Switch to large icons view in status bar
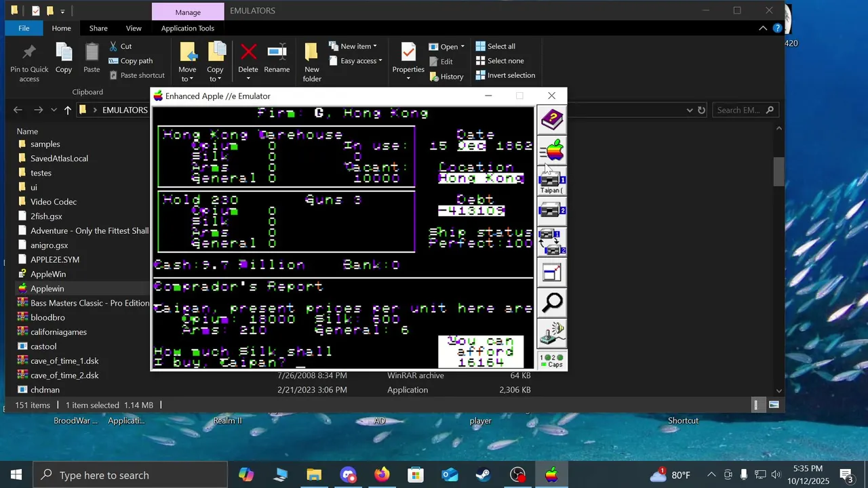Viewport: 868px width, 488px height. click(x=773, y=405)
